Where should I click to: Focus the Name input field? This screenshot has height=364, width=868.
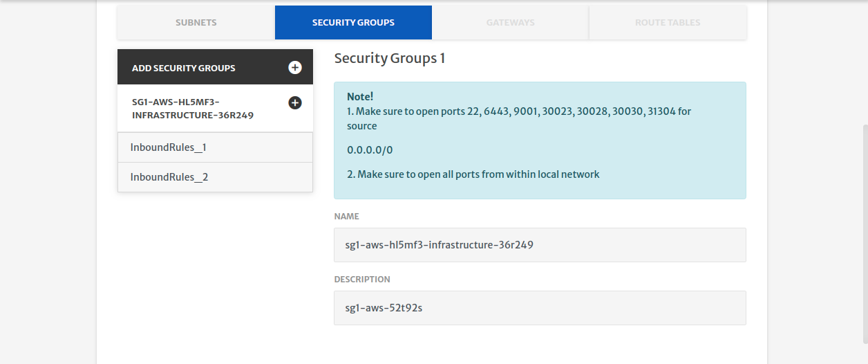(540, 245)
